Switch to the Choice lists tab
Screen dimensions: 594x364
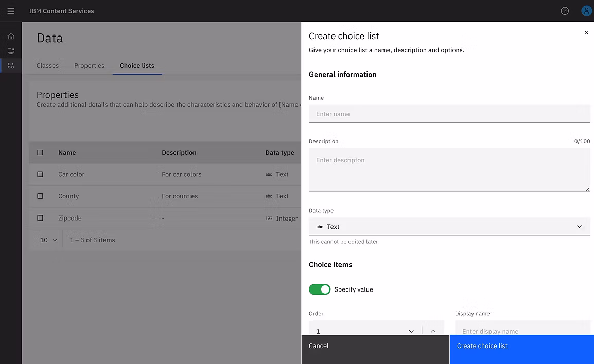coord(137,65)
